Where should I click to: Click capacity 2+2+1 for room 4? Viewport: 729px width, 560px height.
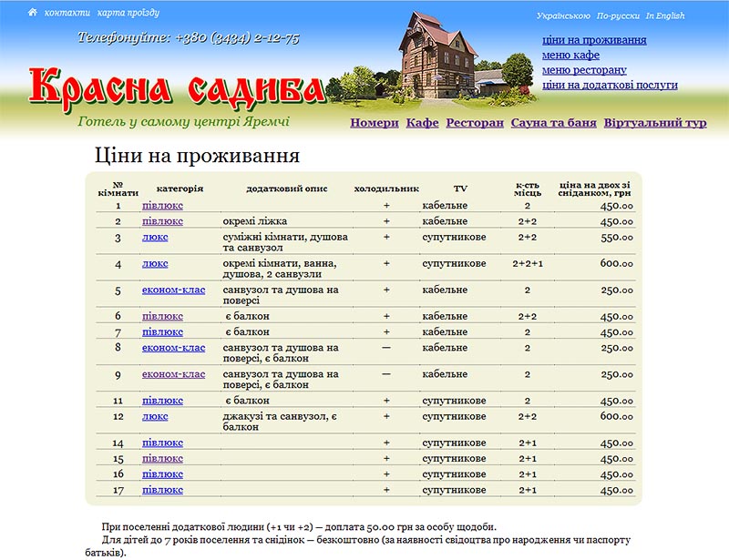click(528, 263)
